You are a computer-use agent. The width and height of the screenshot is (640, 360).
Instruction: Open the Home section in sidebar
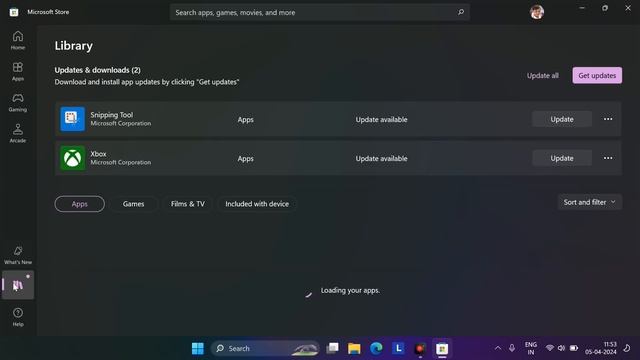coord(18,40)
